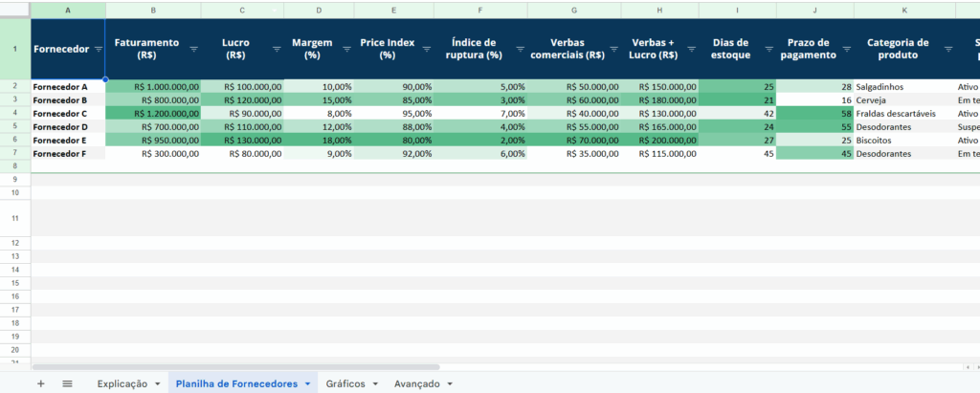Image resolution: width=980 pixels, height=393 pixels.
Task: Open the Price Index (%) filter button
Action: tap(426, 50)
